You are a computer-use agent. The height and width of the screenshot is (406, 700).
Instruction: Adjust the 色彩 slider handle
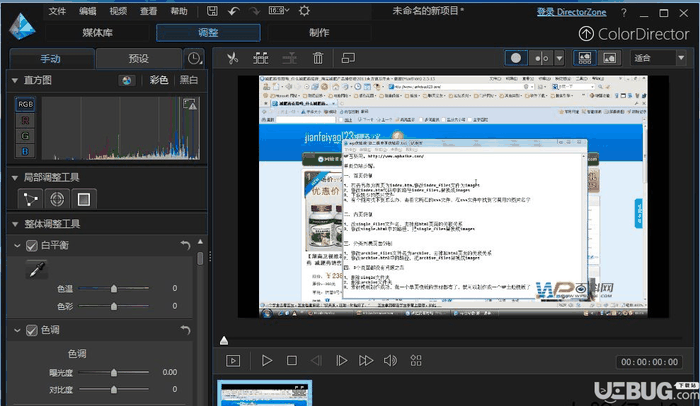coord(114,306)
